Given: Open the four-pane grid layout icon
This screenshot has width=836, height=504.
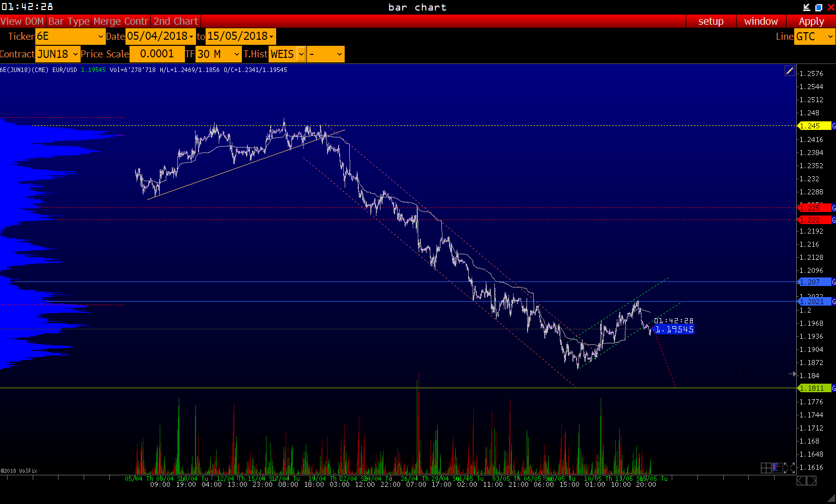Looking at the screenshot, I should point(766,468).
